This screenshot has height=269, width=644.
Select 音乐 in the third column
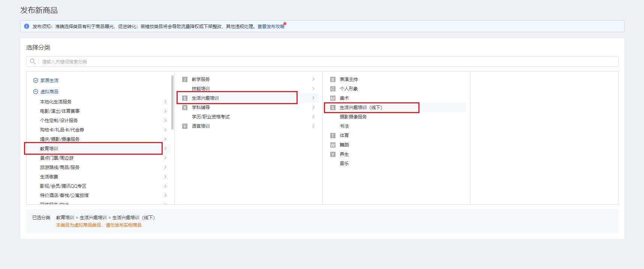point(344,164)
